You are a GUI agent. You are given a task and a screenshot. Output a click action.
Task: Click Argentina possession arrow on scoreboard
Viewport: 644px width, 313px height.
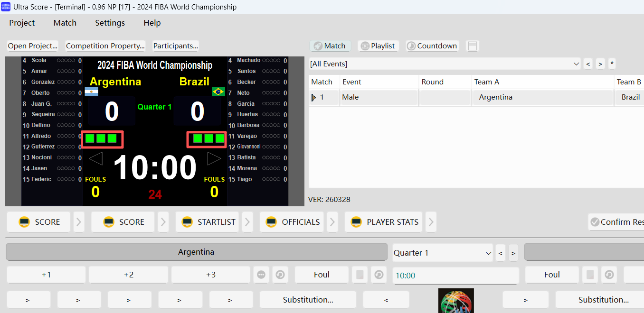(x=96, y=158)
